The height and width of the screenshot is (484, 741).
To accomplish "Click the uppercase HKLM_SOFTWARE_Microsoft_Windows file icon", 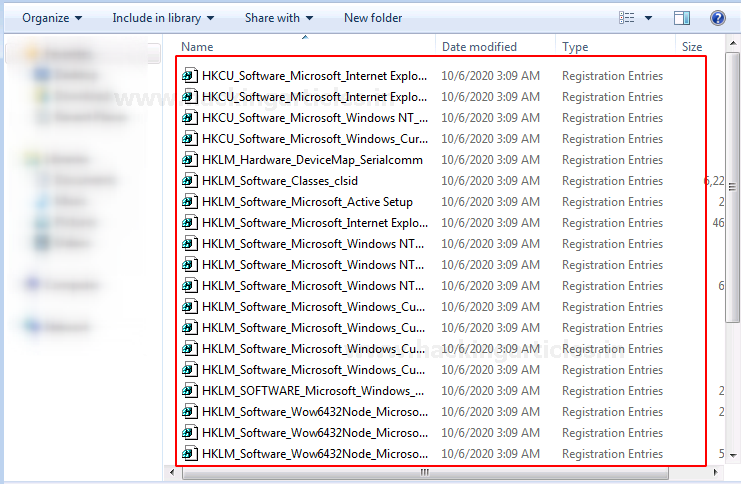I will [190, 390].
